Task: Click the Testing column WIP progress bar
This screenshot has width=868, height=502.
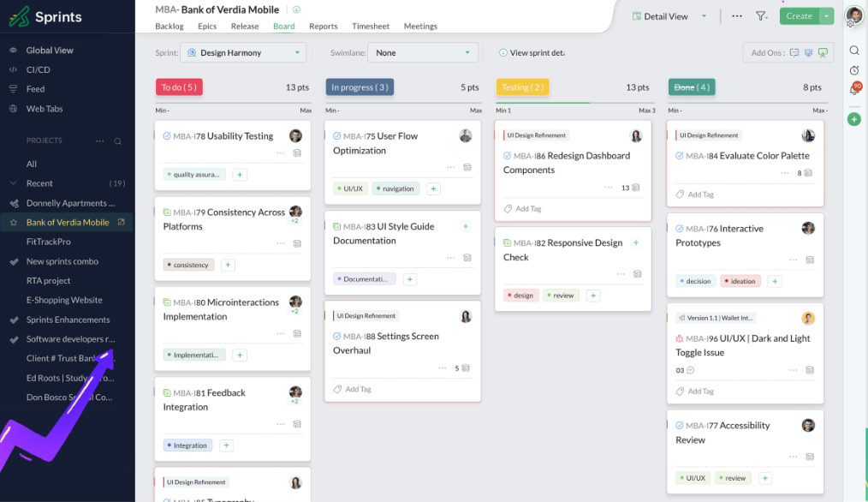Action: coord(575,103)
